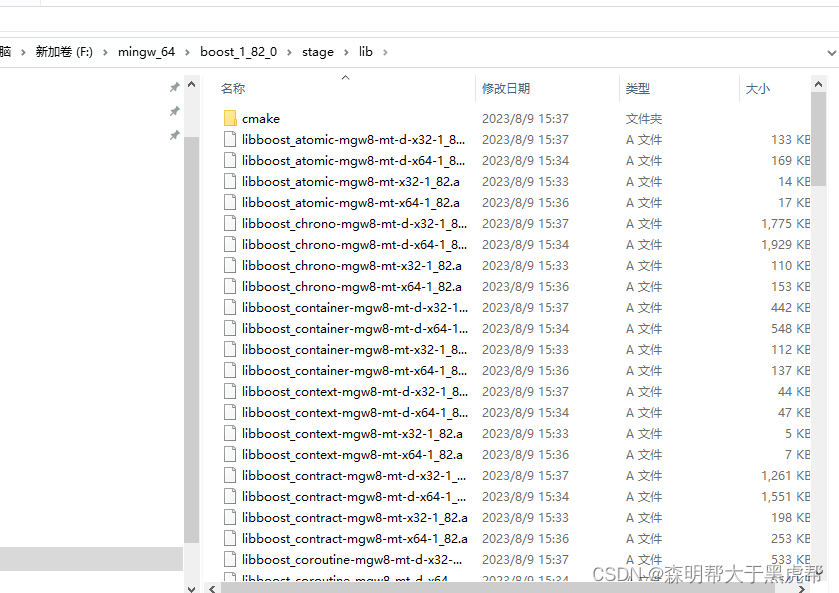The image size is (839, 593).
Task: Select file name libboost_context-mgw8-mt-x64-1_82.a
Action: pyautogui.click(x=352, y=454)
